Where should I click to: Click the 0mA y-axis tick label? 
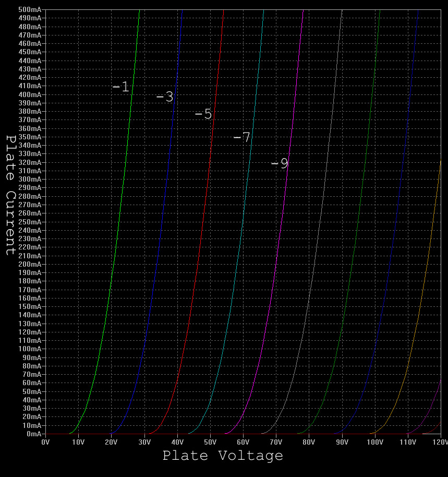tap(34, 434)
